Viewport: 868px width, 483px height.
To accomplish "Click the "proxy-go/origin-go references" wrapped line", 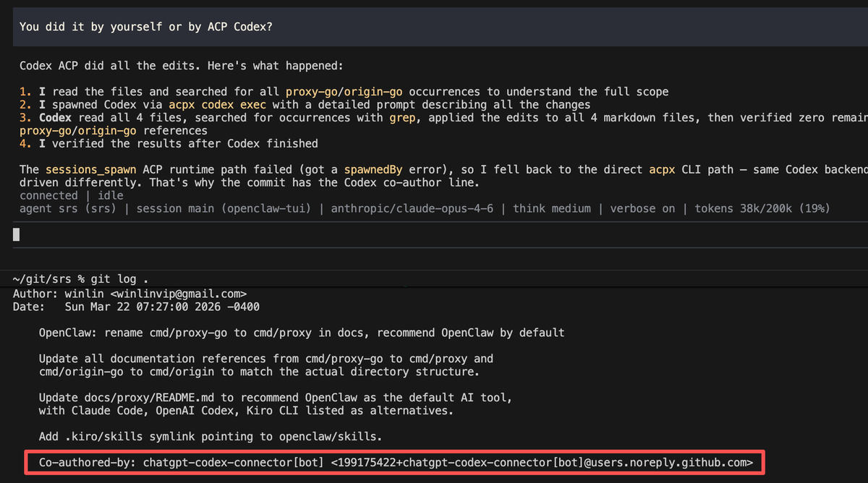I will point(114,131).
